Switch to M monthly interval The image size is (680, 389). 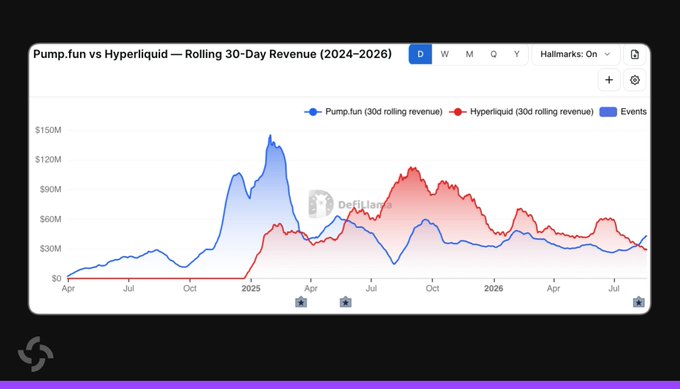click(469, 54)
